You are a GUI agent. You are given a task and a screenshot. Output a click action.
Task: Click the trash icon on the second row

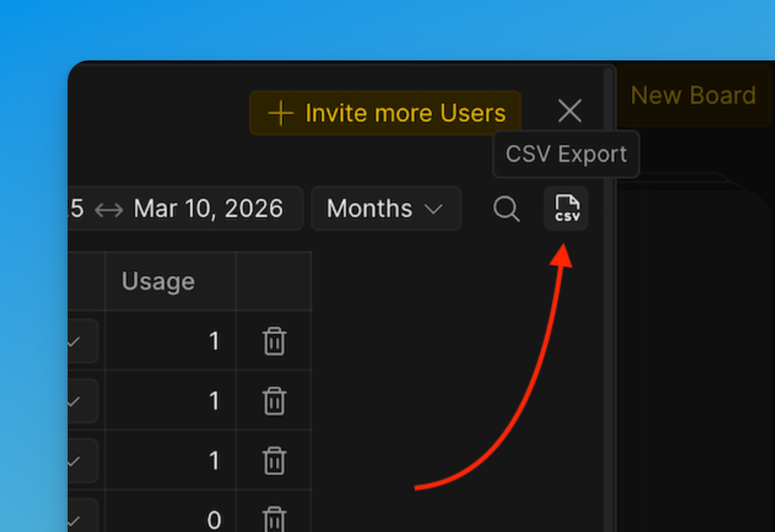tap(273, 401)
